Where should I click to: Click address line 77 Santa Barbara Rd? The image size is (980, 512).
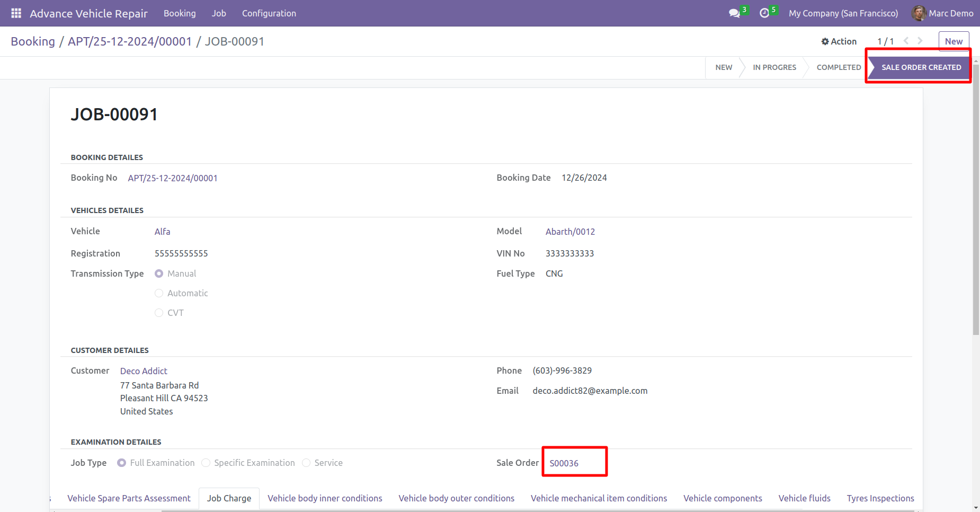(159, 385)
